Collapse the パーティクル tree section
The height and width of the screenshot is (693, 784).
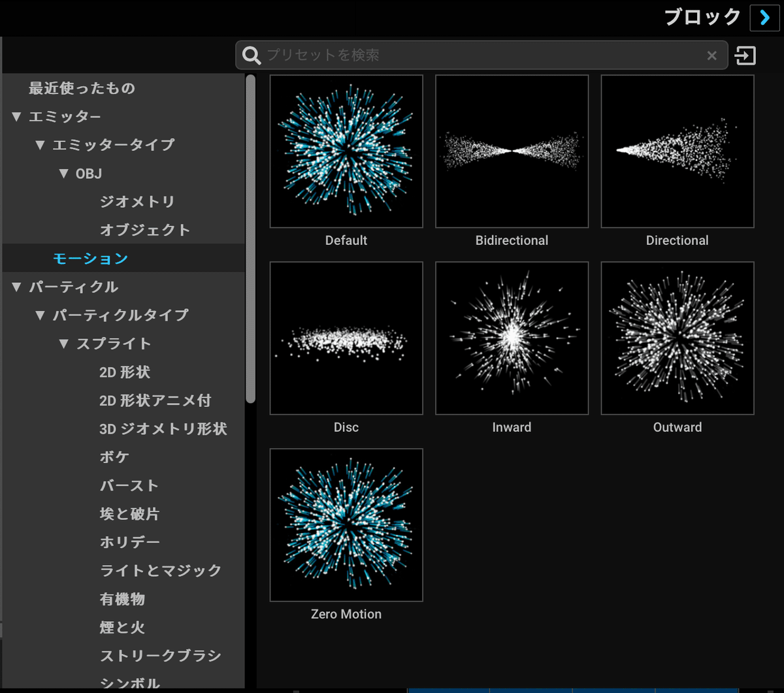[16, 287]
